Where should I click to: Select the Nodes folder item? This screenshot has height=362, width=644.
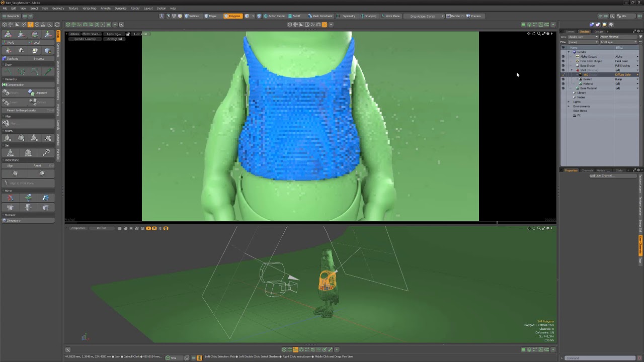coord(581,97)
